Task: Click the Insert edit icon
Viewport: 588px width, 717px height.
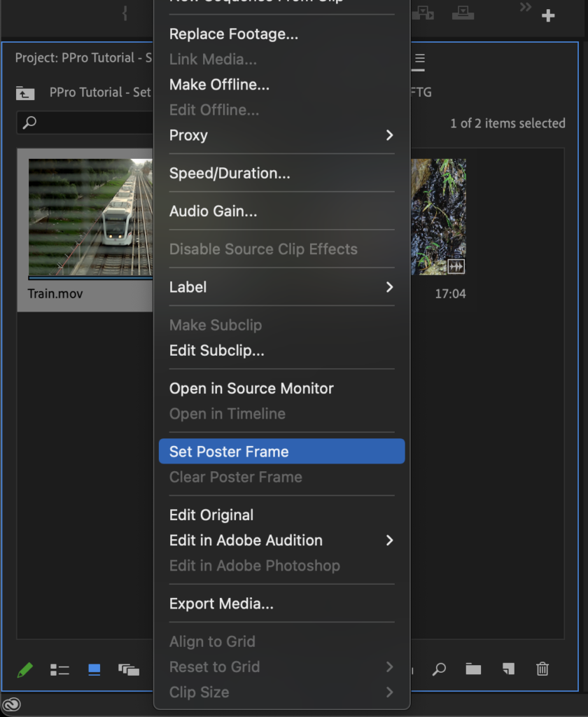Action: [x=423, y=13]
